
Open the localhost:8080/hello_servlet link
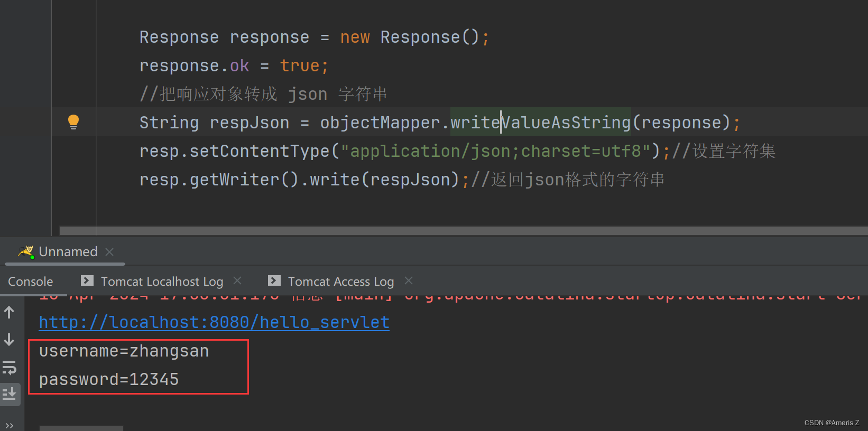point(214,322)
